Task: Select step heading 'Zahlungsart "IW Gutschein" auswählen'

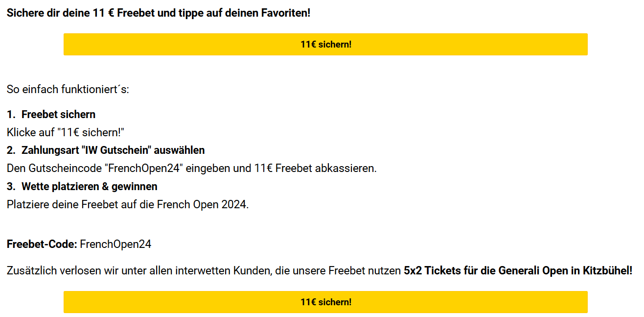Action: coord(113,150)
